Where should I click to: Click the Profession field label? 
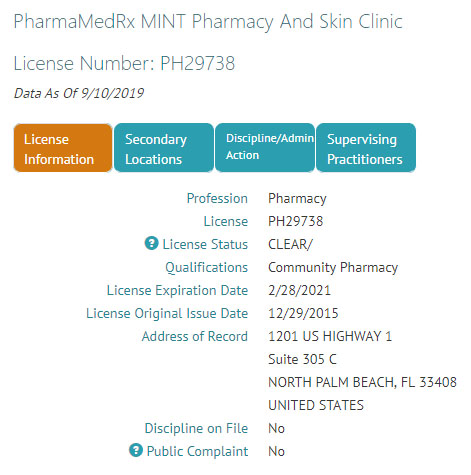[x=217, y=198]
